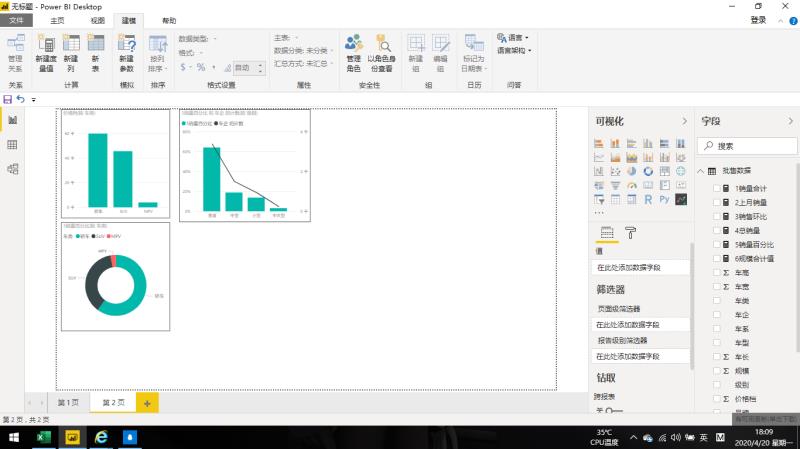The height and width of the screenshot is (449, 800).
Task: Check the 车企 field checkbox
Action: pyautogui.click(x=717, y=315)
